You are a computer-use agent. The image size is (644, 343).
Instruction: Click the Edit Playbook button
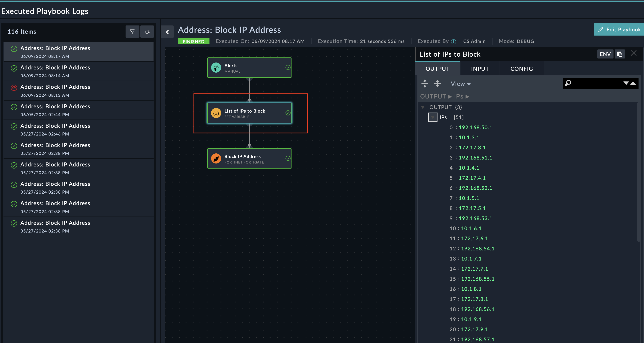click(x=619, y=29)
